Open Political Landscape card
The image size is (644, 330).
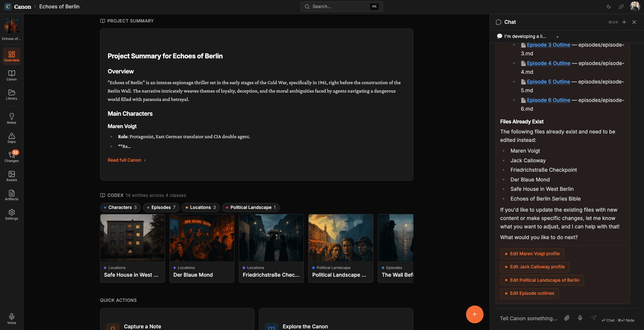tap(341, 249)
